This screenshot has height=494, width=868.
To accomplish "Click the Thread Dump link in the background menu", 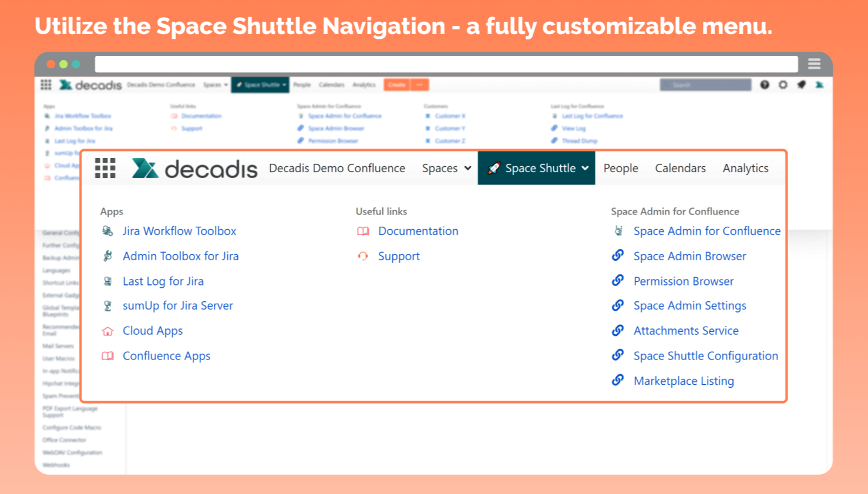I will point(580,141).
